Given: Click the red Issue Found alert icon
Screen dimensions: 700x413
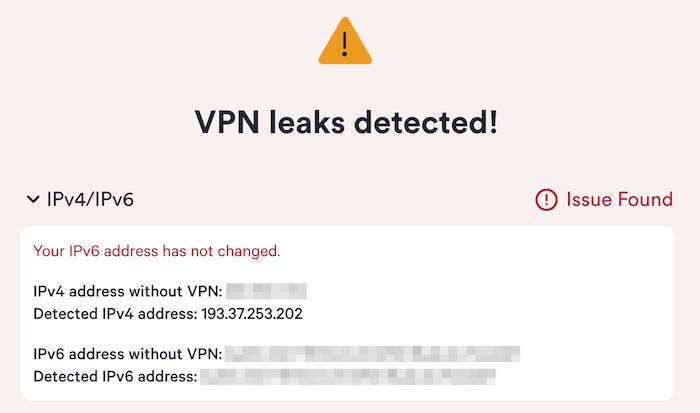Looking at the screenshot, I should pos(546,200).
